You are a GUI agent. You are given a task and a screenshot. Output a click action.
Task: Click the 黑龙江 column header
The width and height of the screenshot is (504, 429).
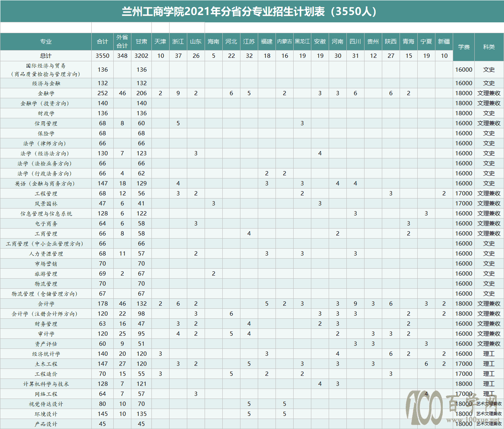click(302, 42)
